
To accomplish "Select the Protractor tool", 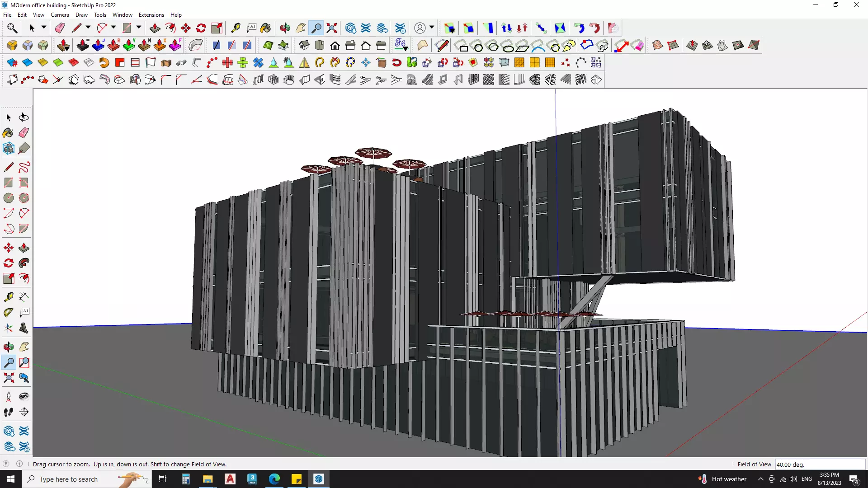I will pos(9,312).
